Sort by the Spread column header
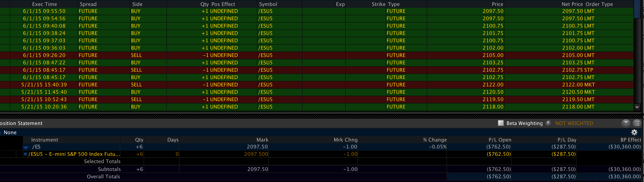This screenshot has width=644, height=182. tap(88, 4)
